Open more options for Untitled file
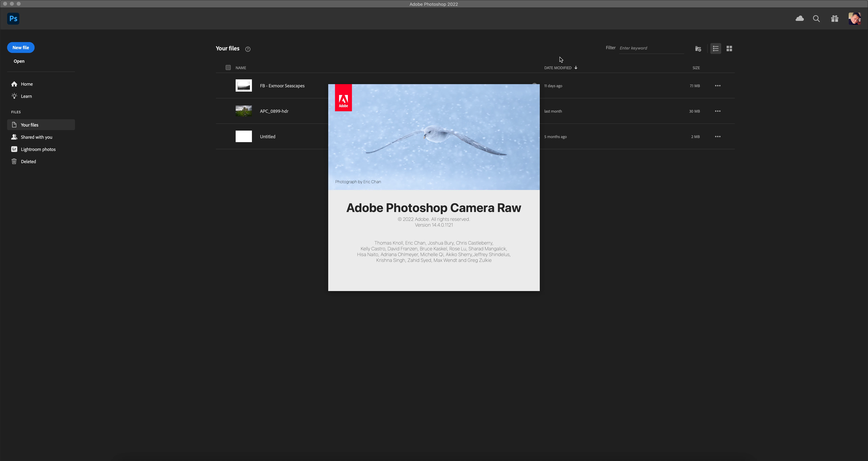The image size is (868, 461). click(718, 137)
